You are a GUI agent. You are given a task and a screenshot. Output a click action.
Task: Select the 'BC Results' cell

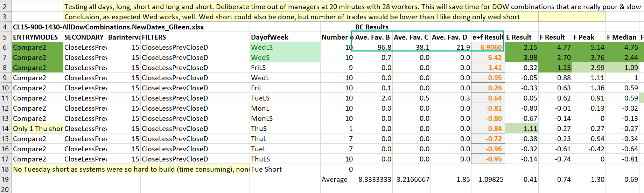click(372, 27)
